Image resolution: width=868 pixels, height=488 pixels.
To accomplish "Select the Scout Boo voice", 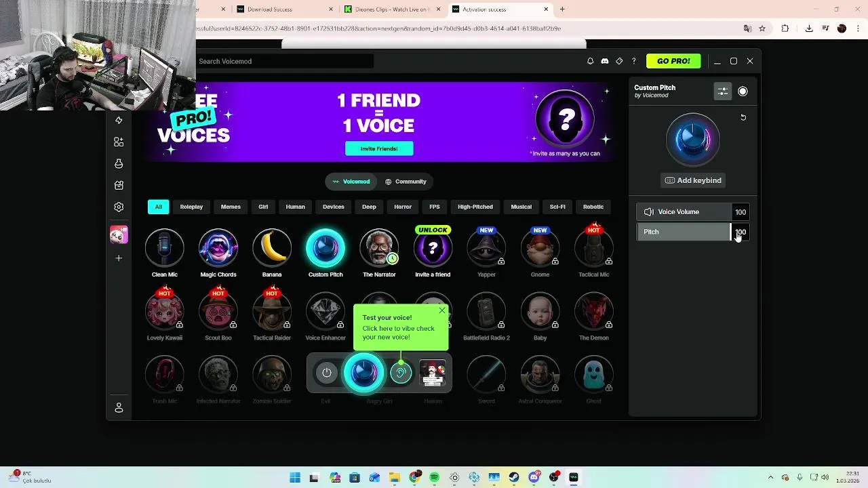I will 218,311.
